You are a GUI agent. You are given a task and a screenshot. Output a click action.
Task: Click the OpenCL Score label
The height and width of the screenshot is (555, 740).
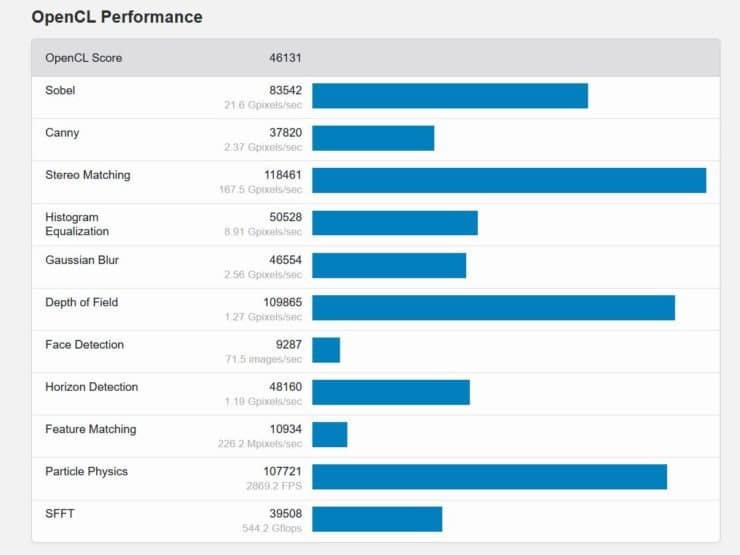click(84, 58)
